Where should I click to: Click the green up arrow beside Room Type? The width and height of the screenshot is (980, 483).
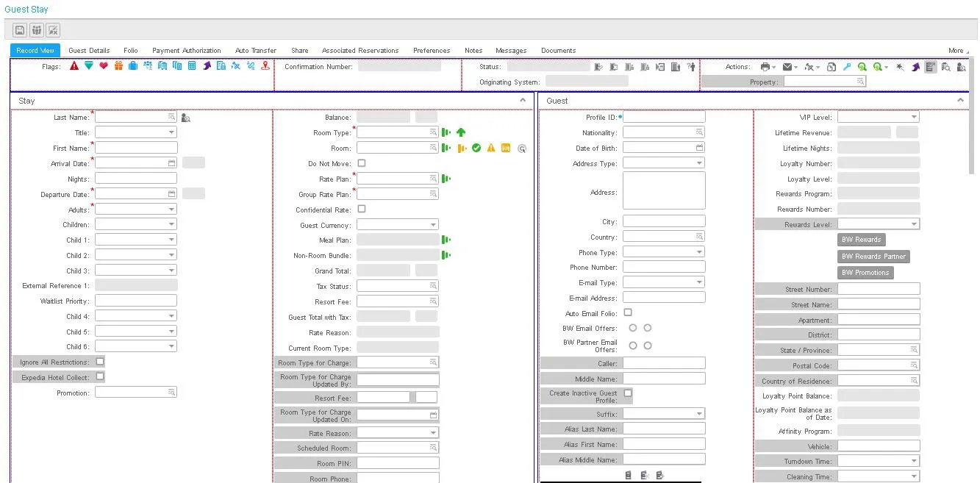tap(461, 132)
